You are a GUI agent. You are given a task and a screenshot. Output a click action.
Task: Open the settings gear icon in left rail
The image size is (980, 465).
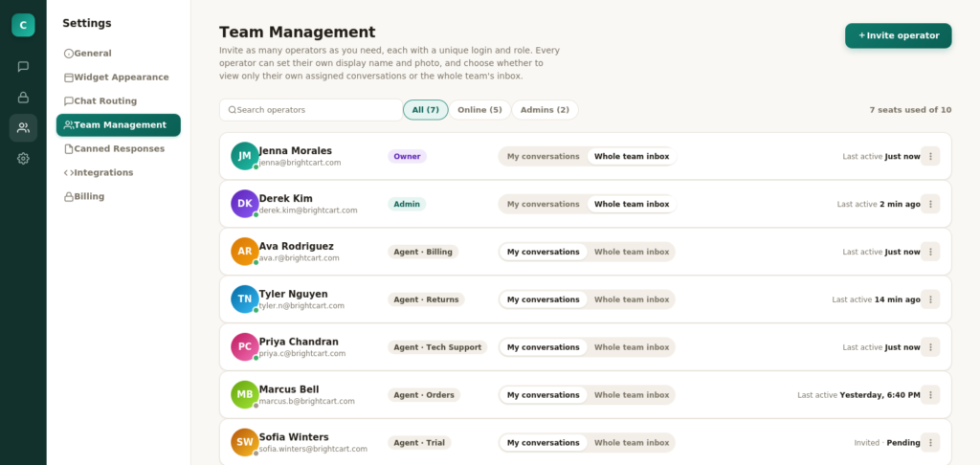click(23, 159)
